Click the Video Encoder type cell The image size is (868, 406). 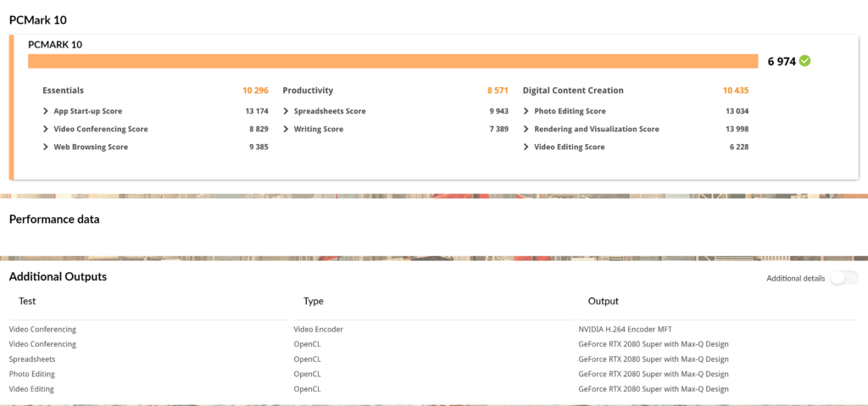319,329
